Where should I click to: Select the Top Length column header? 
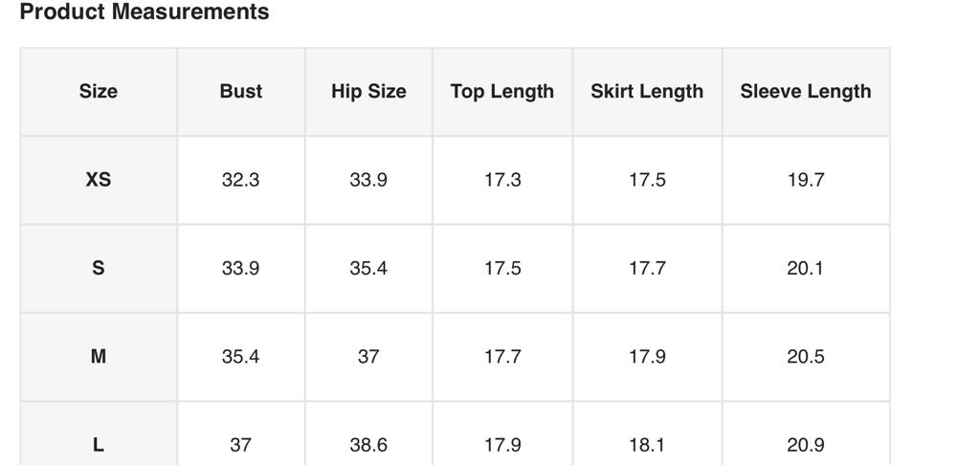tap(502, 91)
